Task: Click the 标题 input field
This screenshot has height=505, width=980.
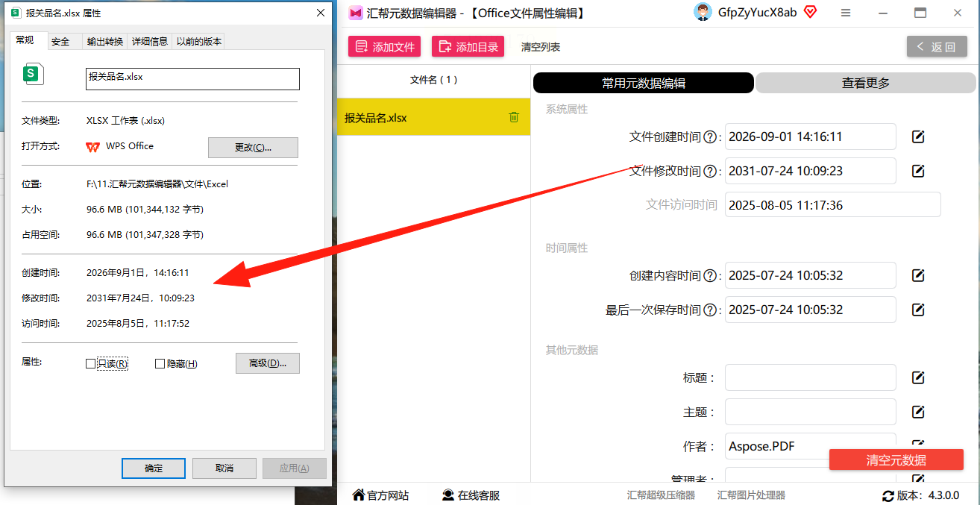Action: pyautogui.click(x=811, y=377)
